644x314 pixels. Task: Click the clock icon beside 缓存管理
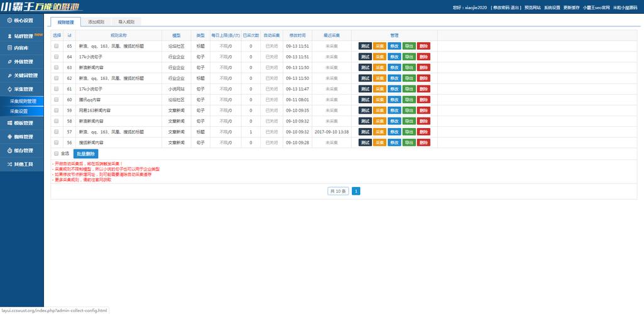pyautogui.click(x=10, y=150)
